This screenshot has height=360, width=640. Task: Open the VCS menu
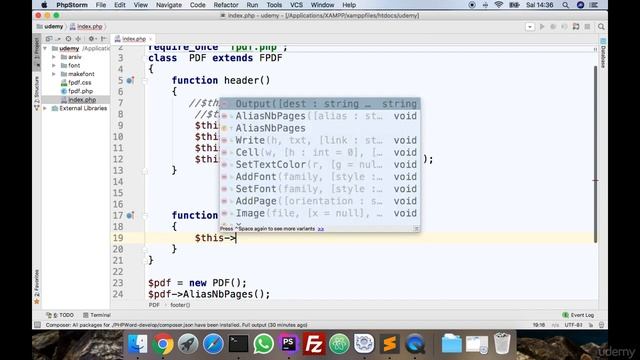point(296,5)
